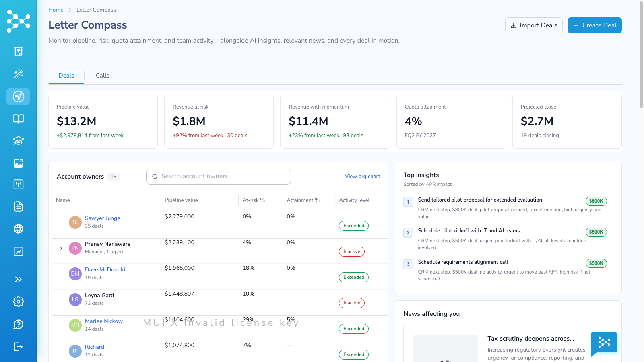
Task: Switch to the Deals tab
Action: click(x=66, y=76)
